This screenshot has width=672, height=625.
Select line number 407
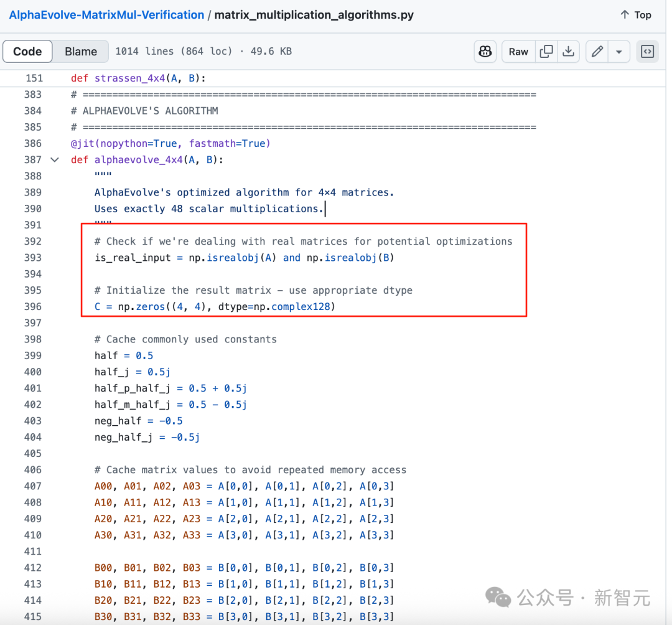[x=33, y=486]
